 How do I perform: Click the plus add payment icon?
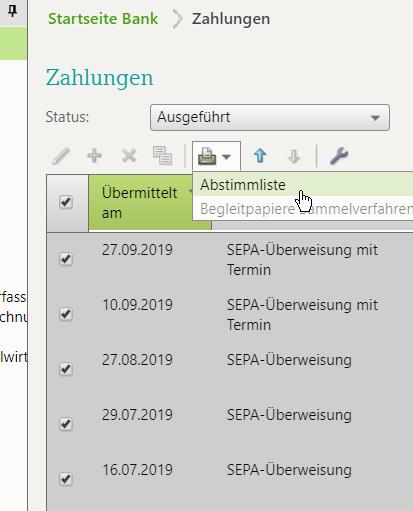pos(94,156)
